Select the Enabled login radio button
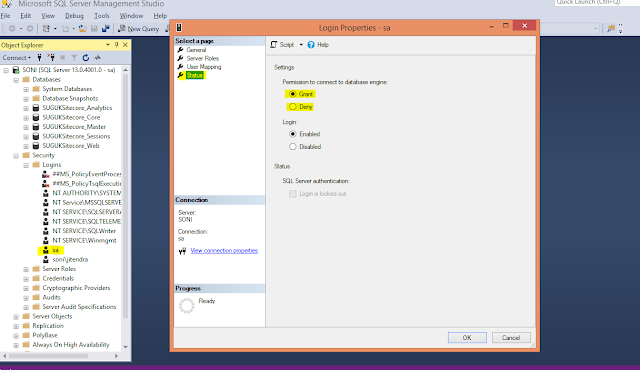 pyautogui.click(x=293, y=134)
